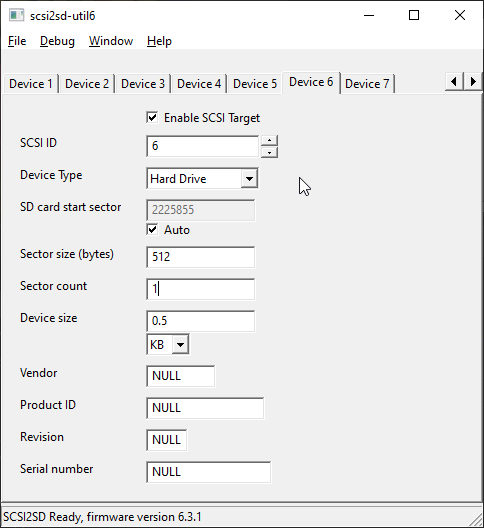Click the Sector count input field

[201, 289]
